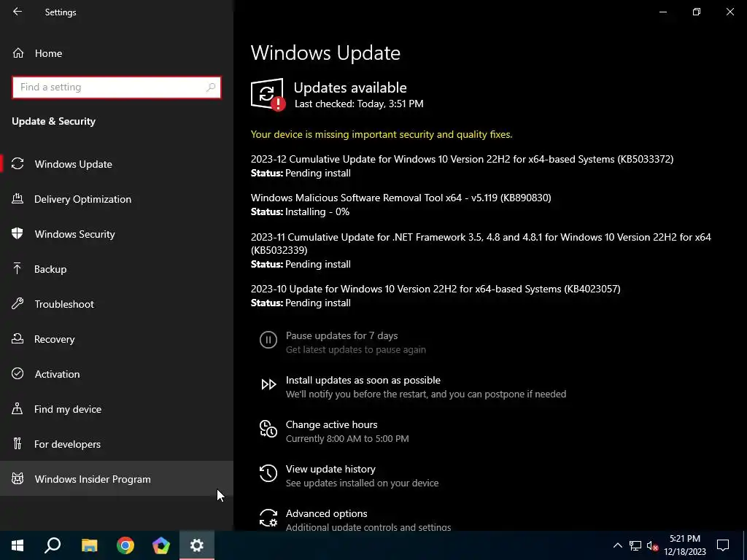
Task: Go to Windows Security section
Action: tap(117, 234)
